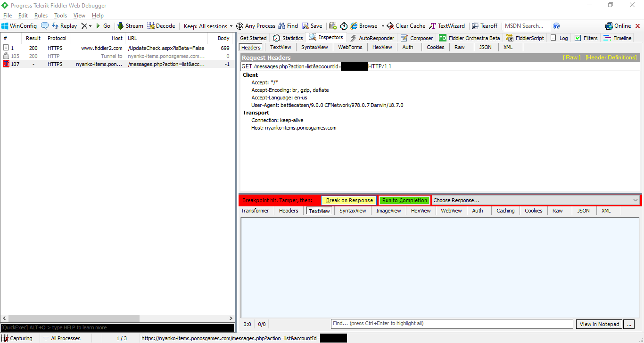Click the ellipsis button beside View in Notepad
Viewport: 644px width, 343px height.
(629, 324)
